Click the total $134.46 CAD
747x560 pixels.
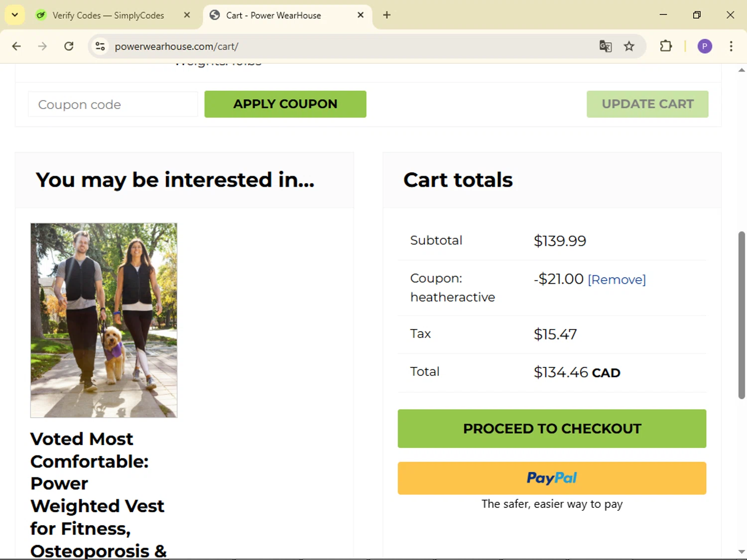[x=577, y=372]
